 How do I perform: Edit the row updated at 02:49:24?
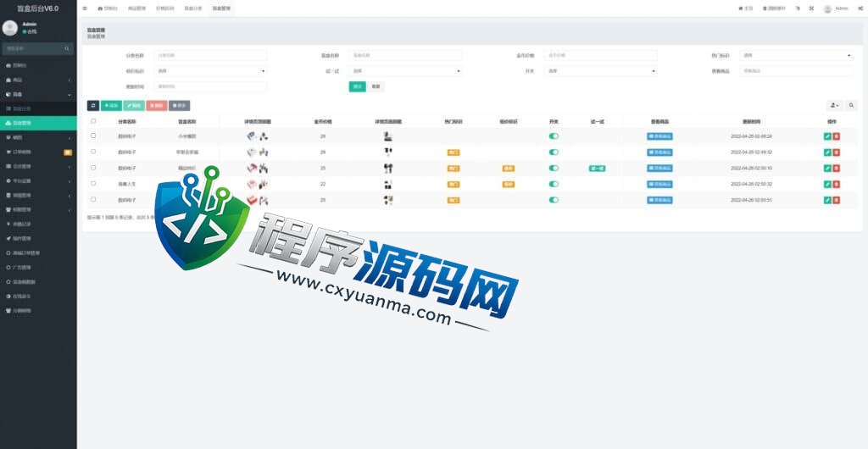pyautogui.click(x=827, y=136)
